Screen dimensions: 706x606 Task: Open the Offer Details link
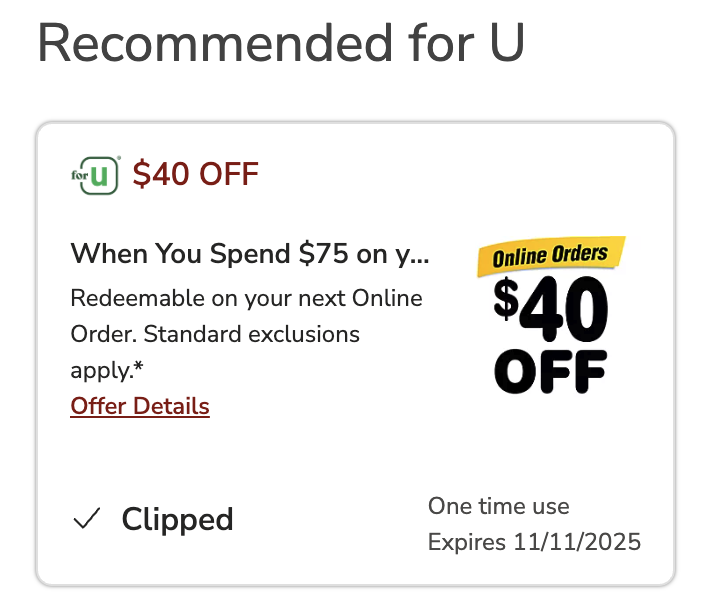coord(140,406)
